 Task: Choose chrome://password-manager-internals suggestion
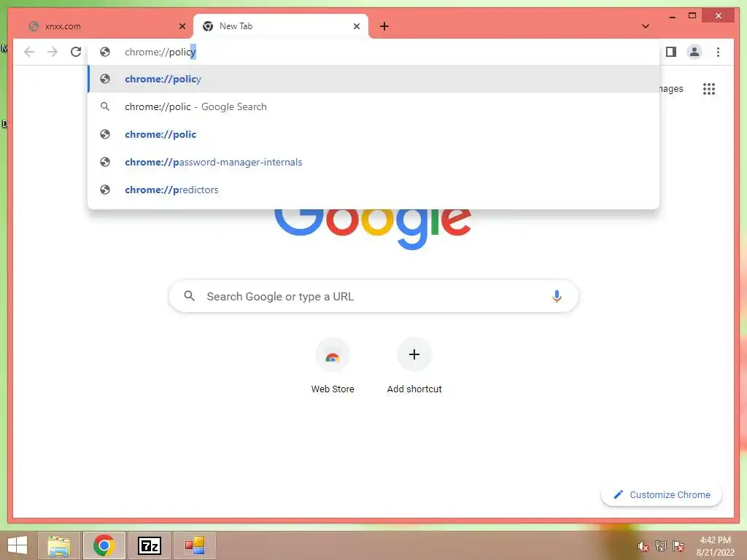[373, 162]
